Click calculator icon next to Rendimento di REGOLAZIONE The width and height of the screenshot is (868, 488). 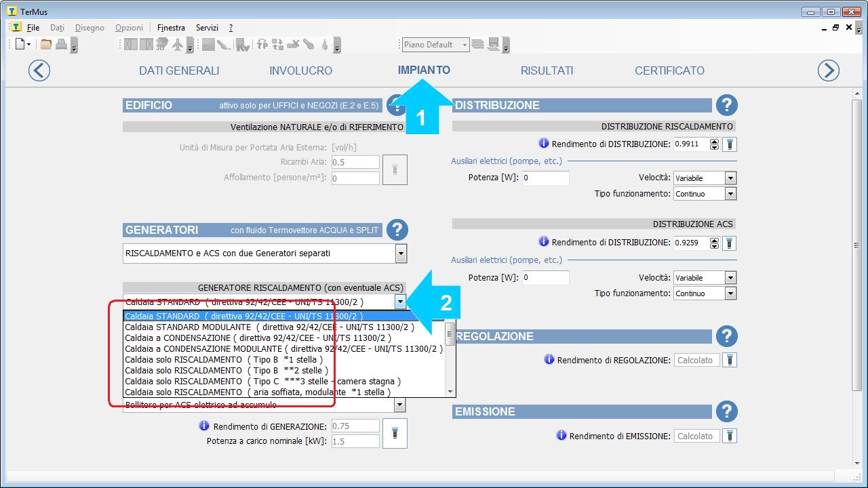pos(729,360)
